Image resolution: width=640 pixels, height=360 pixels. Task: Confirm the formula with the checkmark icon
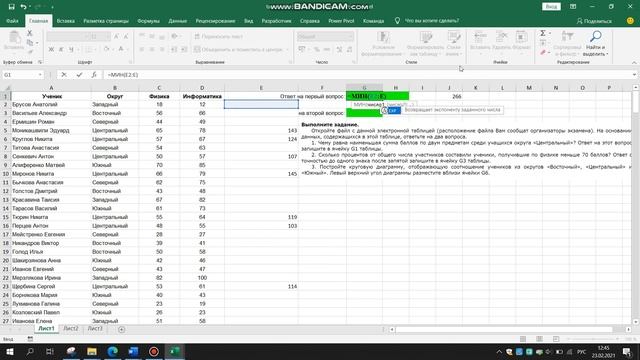pos(79,75)
